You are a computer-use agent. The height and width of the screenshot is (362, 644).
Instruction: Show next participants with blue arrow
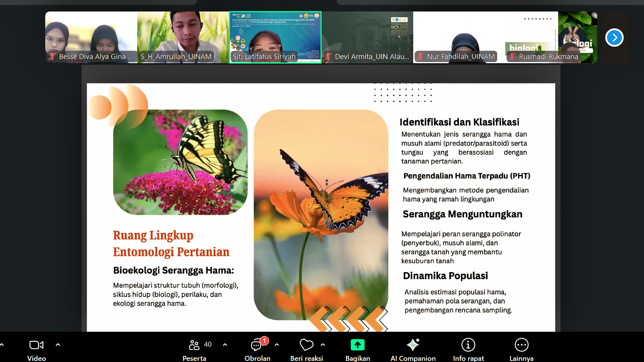tap(614, 38)
